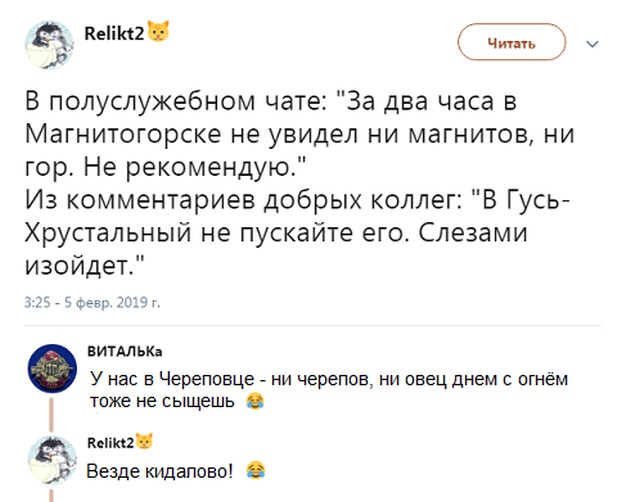The height and width of the screenshot is (502, 640).
Task: Click the cat emoji beside the reply Relikt2 name
Action: coord(144,441)
